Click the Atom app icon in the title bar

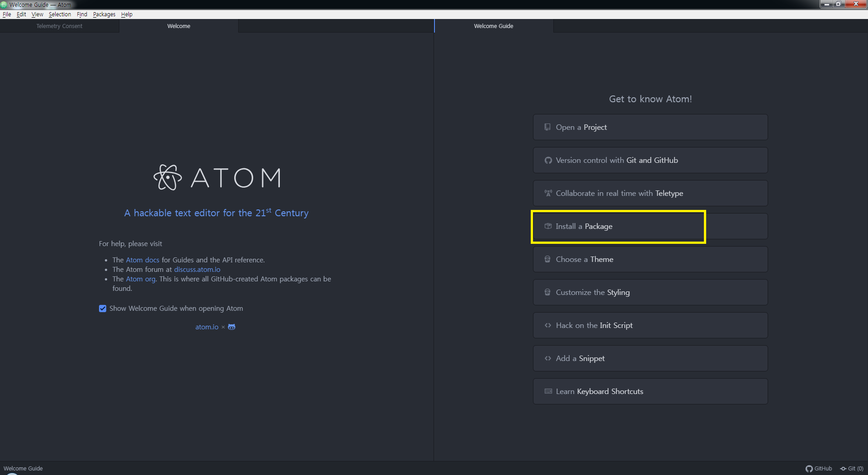pos(4,5)
